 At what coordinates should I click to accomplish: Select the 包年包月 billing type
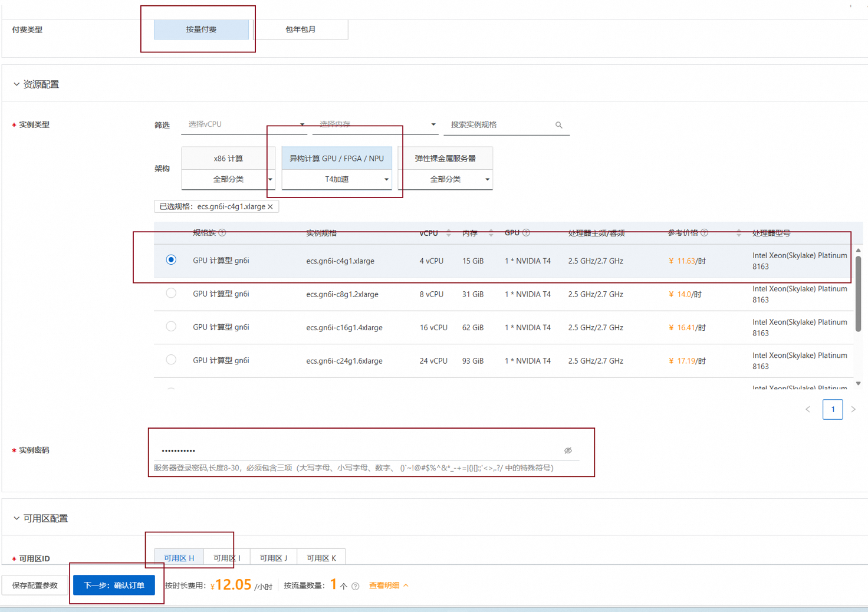(301, 29)
